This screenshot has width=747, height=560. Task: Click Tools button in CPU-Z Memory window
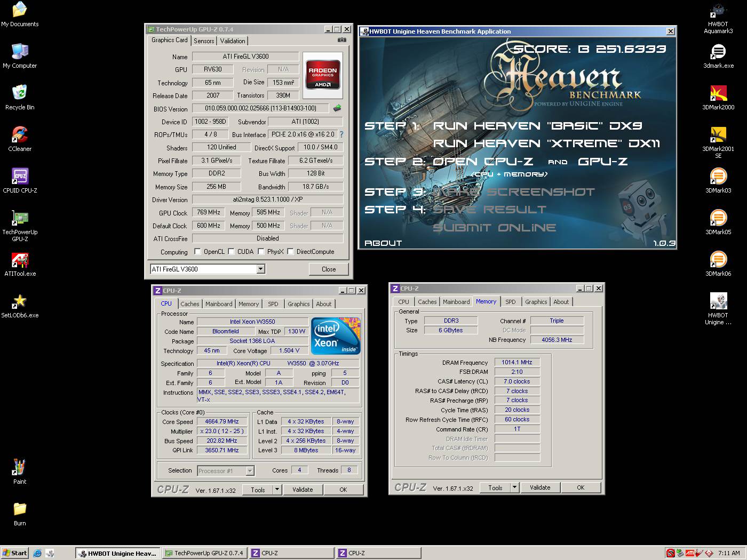(x=495, y=487)
